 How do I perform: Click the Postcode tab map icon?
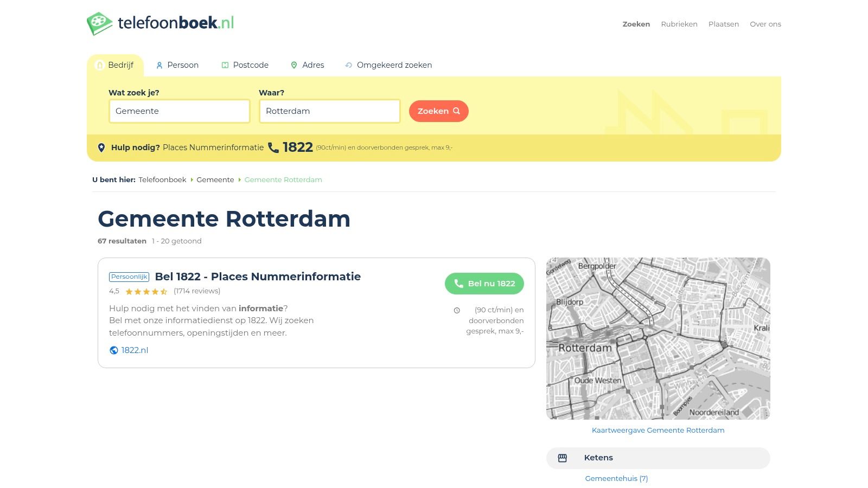(x=225, y=65)
